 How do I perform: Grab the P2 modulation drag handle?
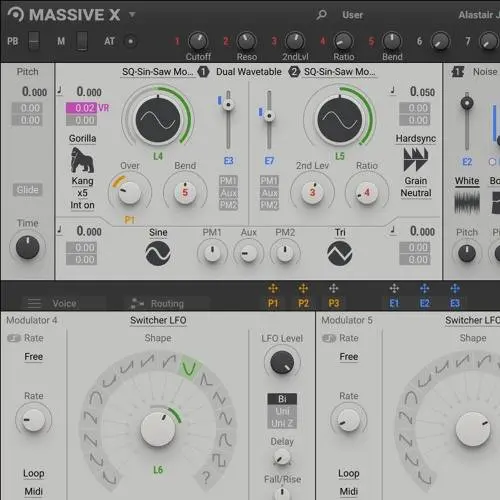[303, 288]
